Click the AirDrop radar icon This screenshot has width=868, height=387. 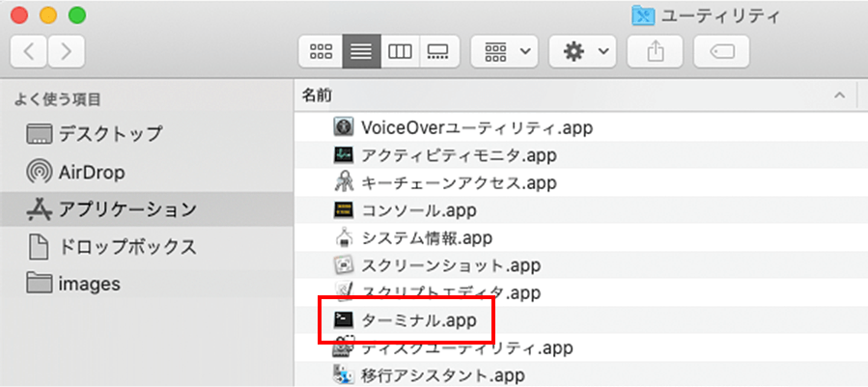click(40, 173)
